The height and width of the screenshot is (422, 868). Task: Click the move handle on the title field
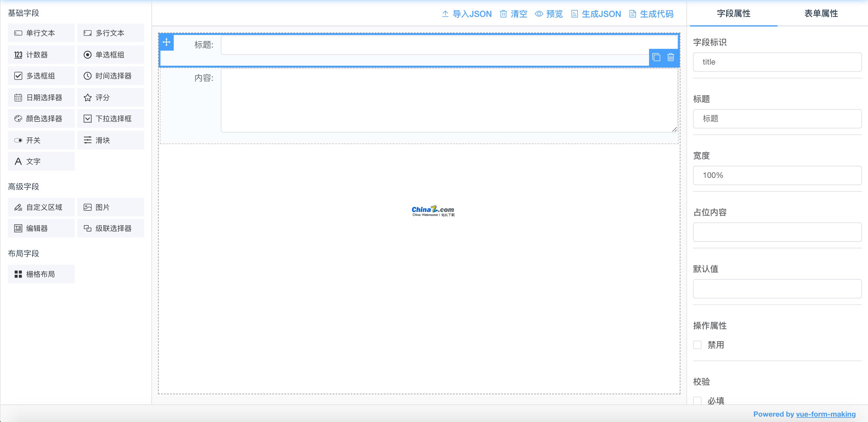click(x=166, y=42)
